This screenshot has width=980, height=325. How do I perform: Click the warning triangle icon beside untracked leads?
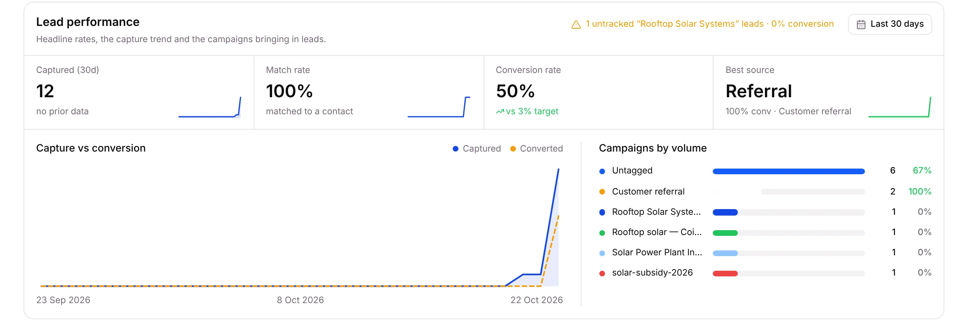point(576,24)
